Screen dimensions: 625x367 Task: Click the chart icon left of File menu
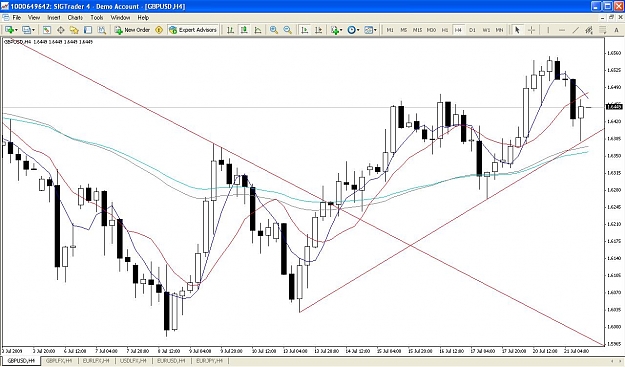(x=6, y=18)
